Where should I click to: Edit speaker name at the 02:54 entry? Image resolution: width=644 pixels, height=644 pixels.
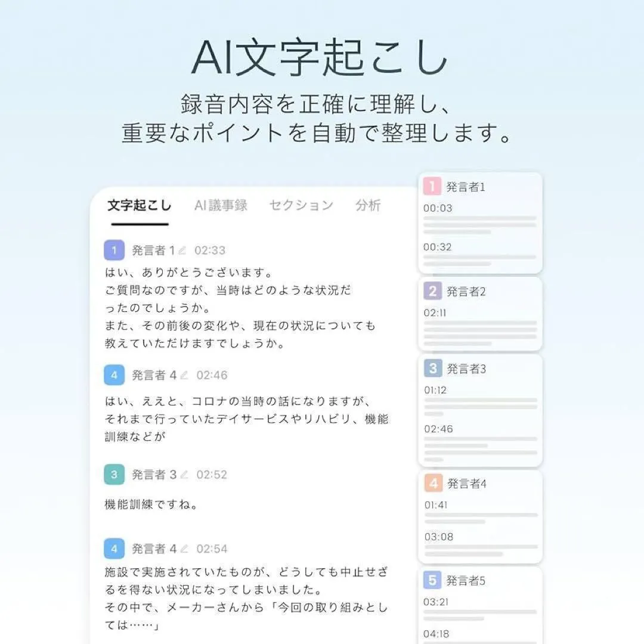pyautogui.click(x=184, y=549)
